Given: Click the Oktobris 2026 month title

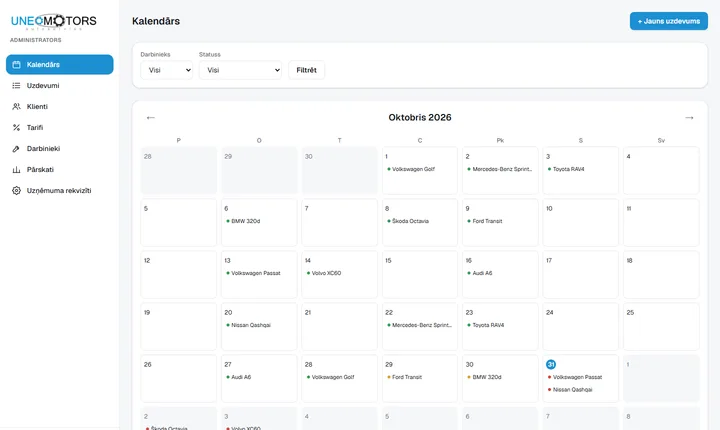Looking at the screenshot, I should (x=420, y=118).
